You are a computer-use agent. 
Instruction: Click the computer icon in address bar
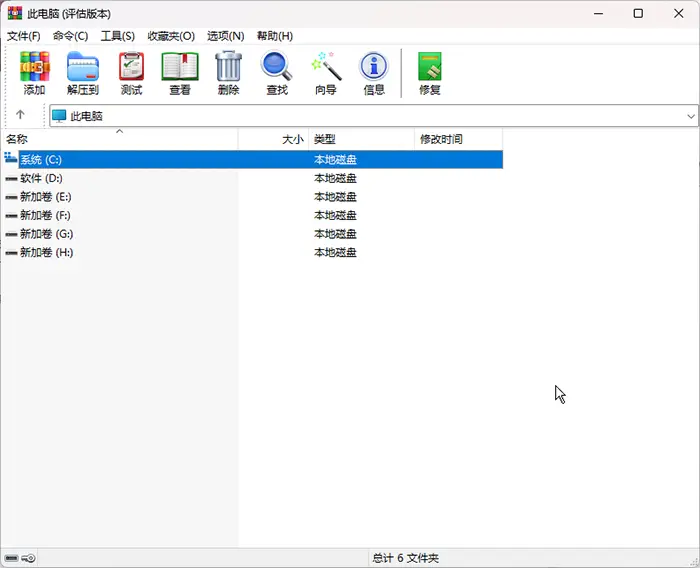click(x=59, y=116)
